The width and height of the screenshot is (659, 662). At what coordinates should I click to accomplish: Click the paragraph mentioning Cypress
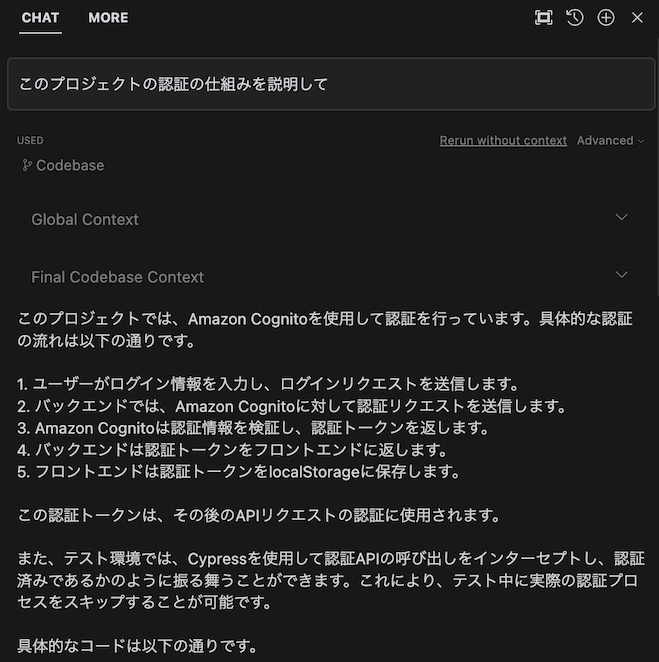(331, 580)
